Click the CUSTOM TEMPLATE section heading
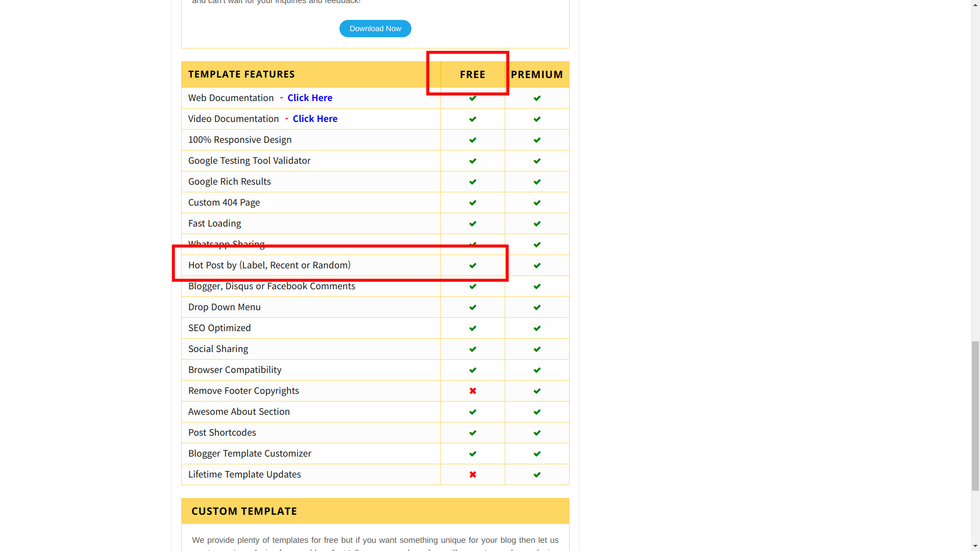The image size is (980, 551). 244,511
